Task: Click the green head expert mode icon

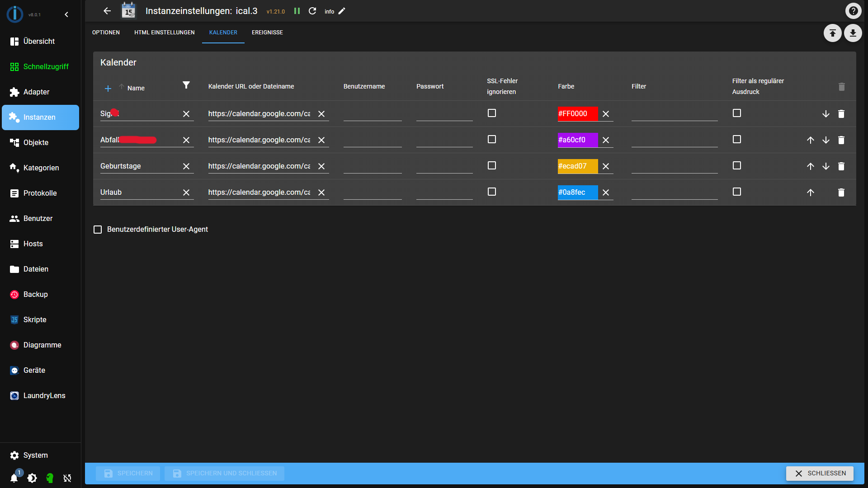Action: point(50,478)
